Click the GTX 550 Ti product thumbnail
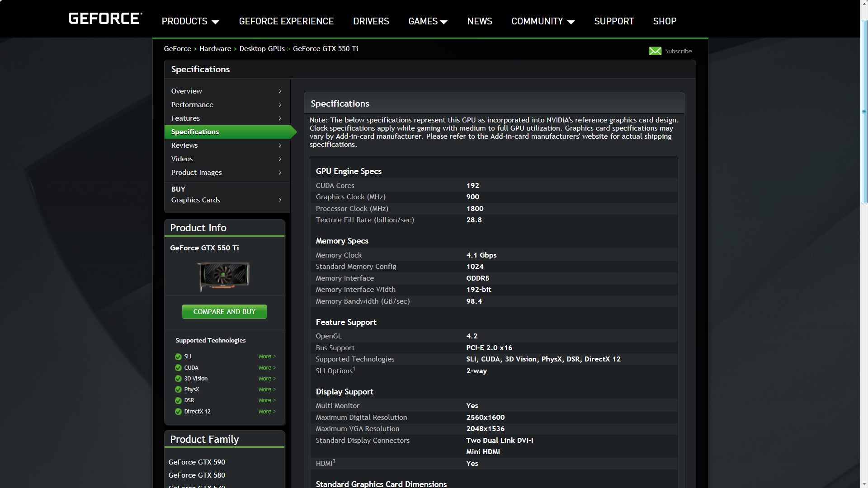 (224, 276)
